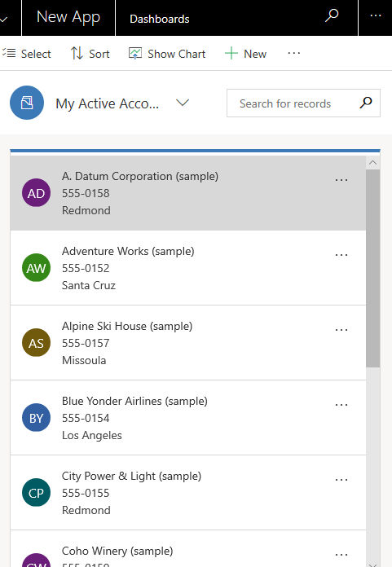Click the list scrollbar up arrow

point(372,163)
